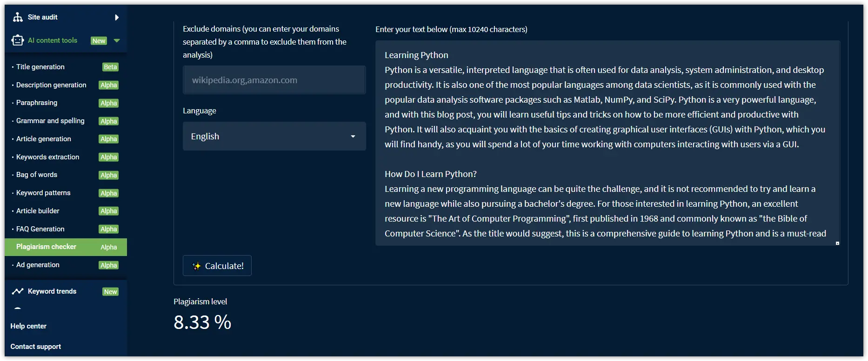The width and height of the screenshot is (868, 361).
Task: Expand the AI content tools dropdown arrow
Action: click(x=117, y=41)
